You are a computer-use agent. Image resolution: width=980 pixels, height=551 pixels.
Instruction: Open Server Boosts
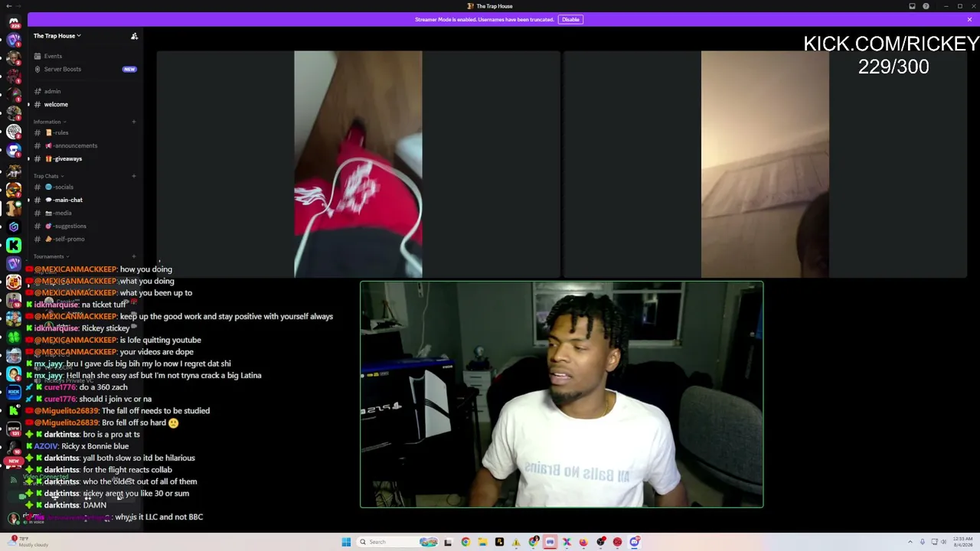click(62, 69)
